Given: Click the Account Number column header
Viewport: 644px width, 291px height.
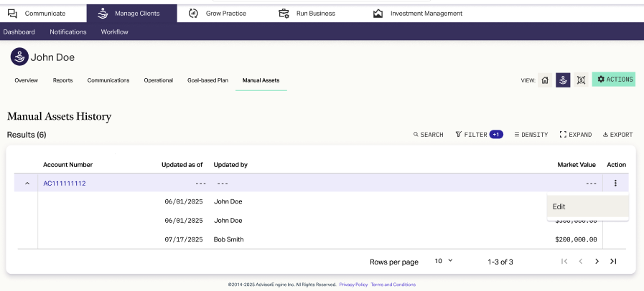Looking at the screenshot, I should [x=67, y=165].
